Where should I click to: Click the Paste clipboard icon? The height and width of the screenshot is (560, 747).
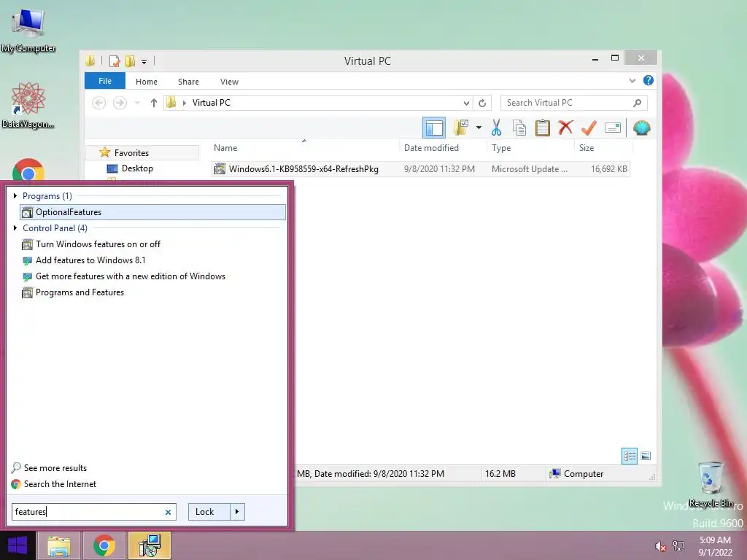pos(542,128)
